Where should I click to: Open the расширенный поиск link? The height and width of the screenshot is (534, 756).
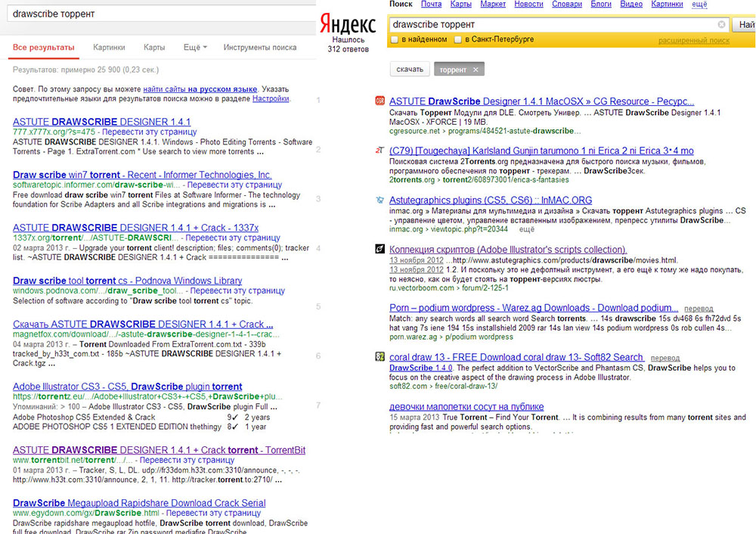pos(694,41)
